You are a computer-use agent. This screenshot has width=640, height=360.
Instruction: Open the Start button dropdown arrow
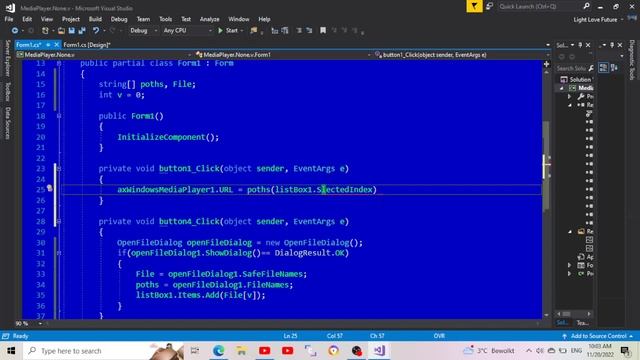point(242,31)
